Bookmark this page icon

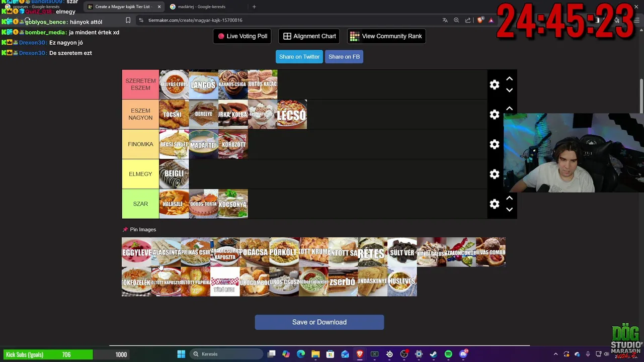click(x=128, y=20)
